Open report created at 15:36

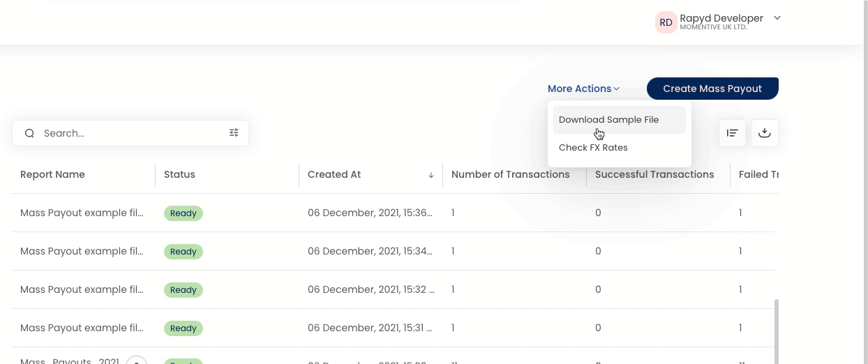(394, 213)
